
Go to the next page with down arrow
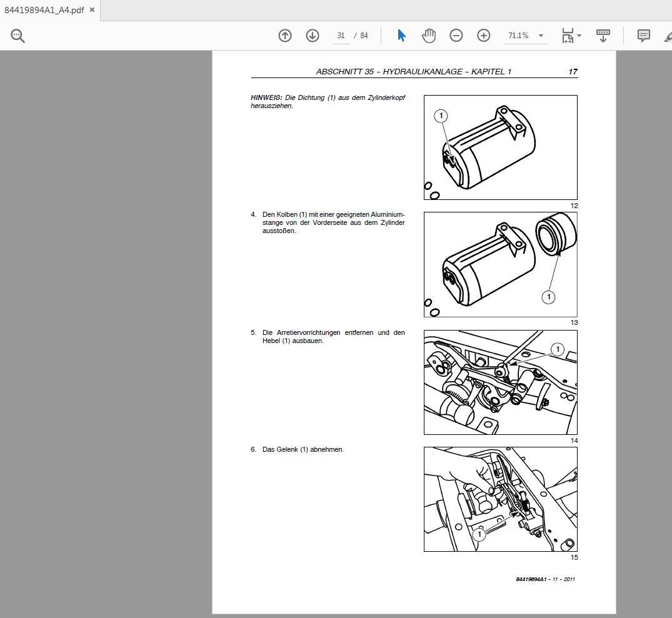312,36
